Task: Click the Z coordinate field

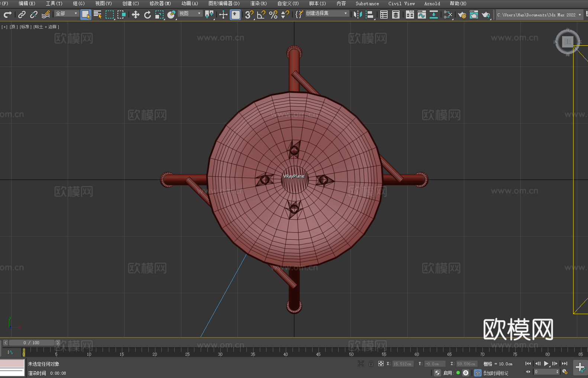Action: (467, 364)
